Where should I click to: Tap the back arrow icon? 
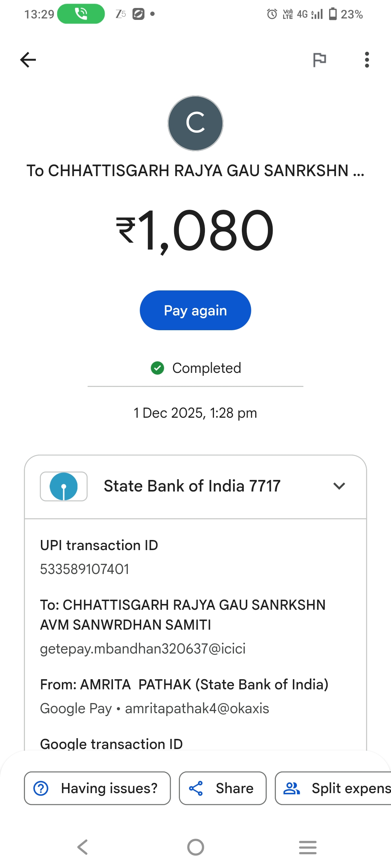28,60
